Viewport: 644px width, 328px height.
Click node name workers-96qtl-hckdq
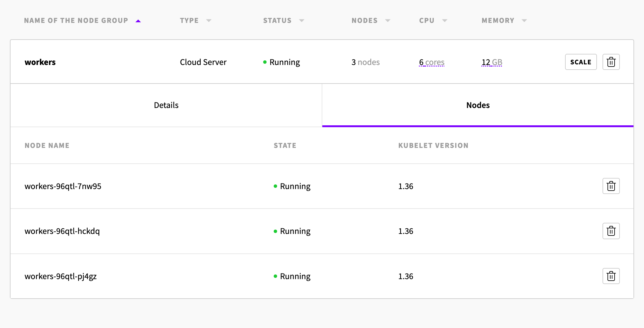pyautogui.click(x=62, y=231)
